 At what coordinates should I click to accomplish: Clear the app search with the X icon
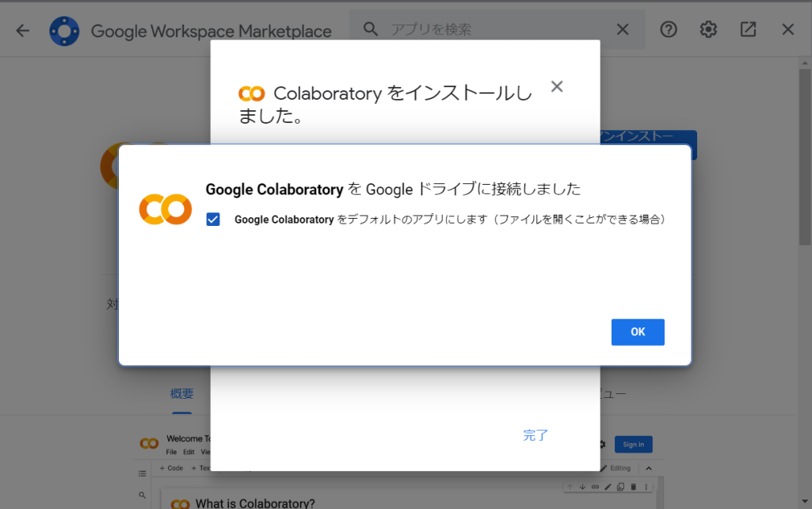[624, 29]
